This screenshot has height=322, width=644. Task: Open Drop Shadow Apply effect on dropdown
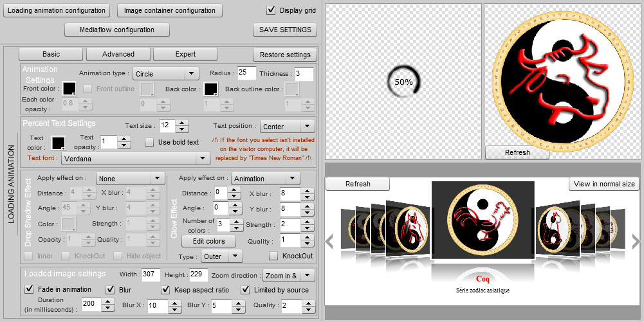130,179
